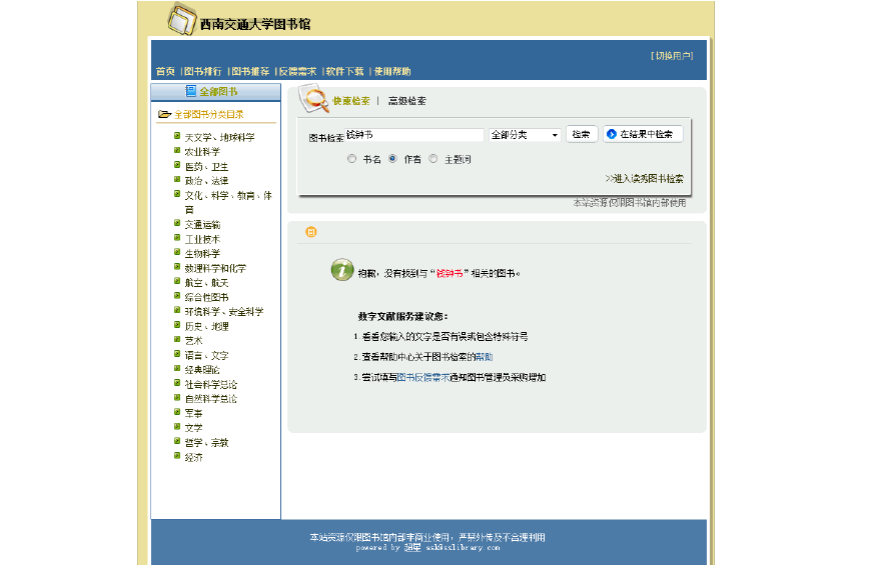Click the blue arrow icon on 在结果中检索

tap(612, 134)
